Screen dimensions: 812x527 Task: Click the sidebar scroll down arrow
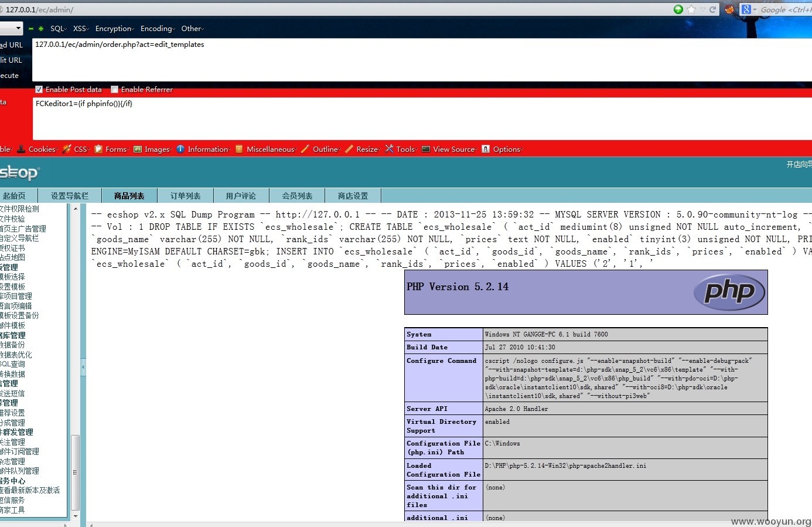click(75, 516)
